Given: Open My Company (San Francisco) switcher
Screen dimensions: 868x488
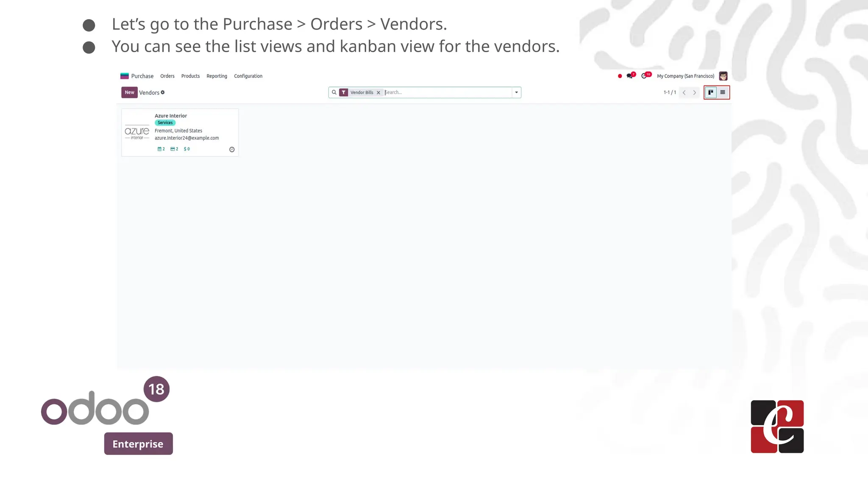Looking at the screenshot, I should coord(685,76).
